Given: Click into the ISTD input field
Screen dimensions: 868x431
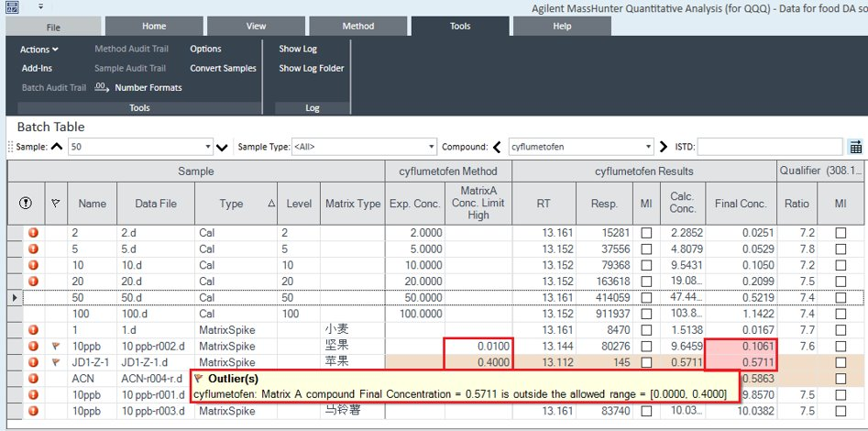Looking at the screenshot, I should click(x=770, y=148).
